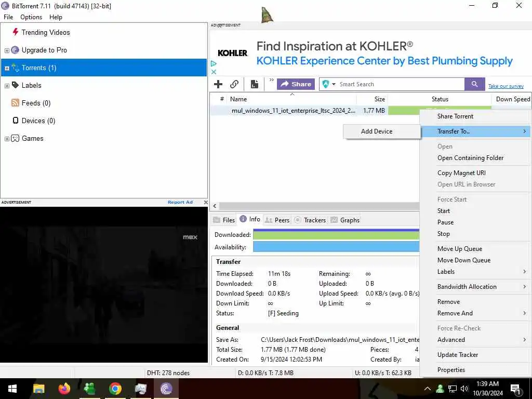Click the purple search magnifier button
Screen dimensions: 532x399
click(474, 84)
